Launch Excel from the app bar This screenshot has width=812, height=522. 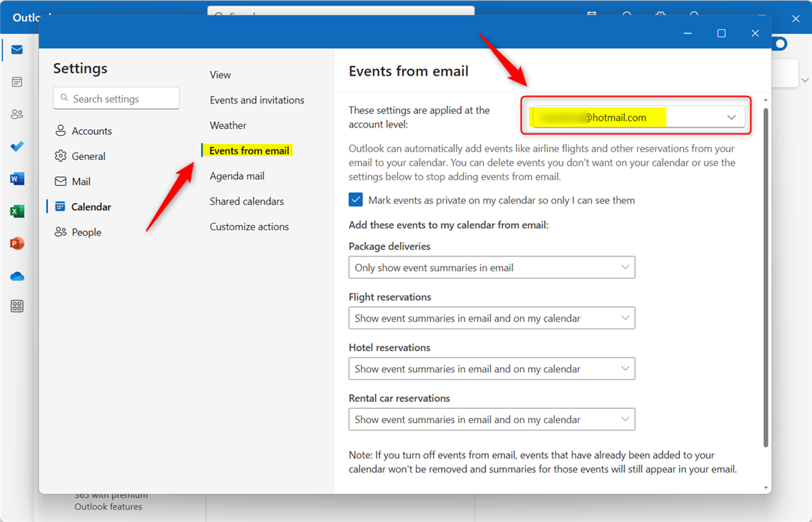click(x=17, y=211)
